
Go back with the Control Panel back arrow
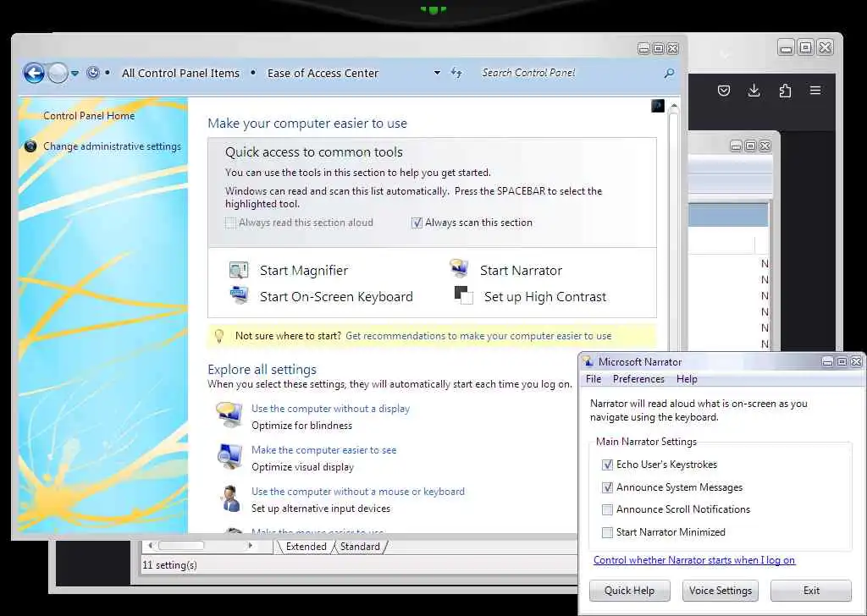pos(34,73)
